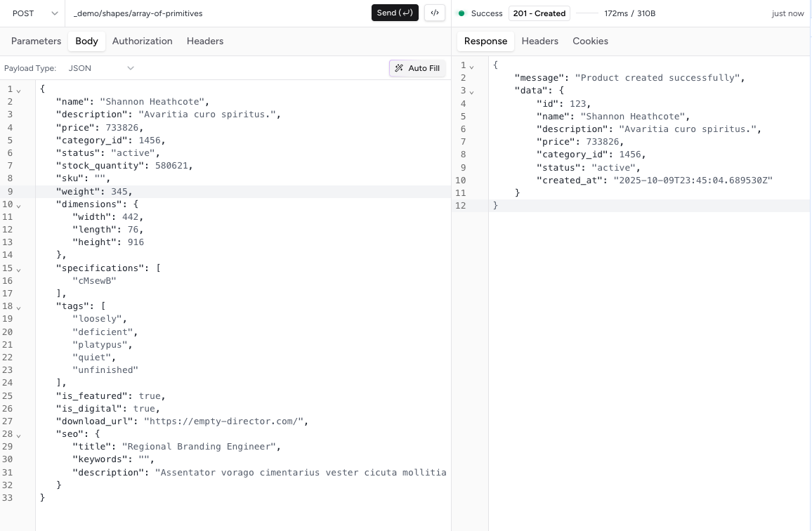Click the Send request button

pos(395,13)
